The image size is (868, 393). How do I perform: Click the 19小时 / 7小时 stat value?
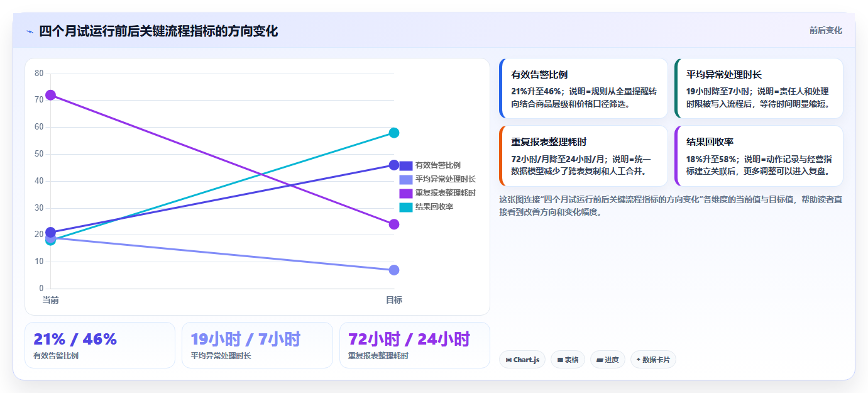(x=246, y=339)
